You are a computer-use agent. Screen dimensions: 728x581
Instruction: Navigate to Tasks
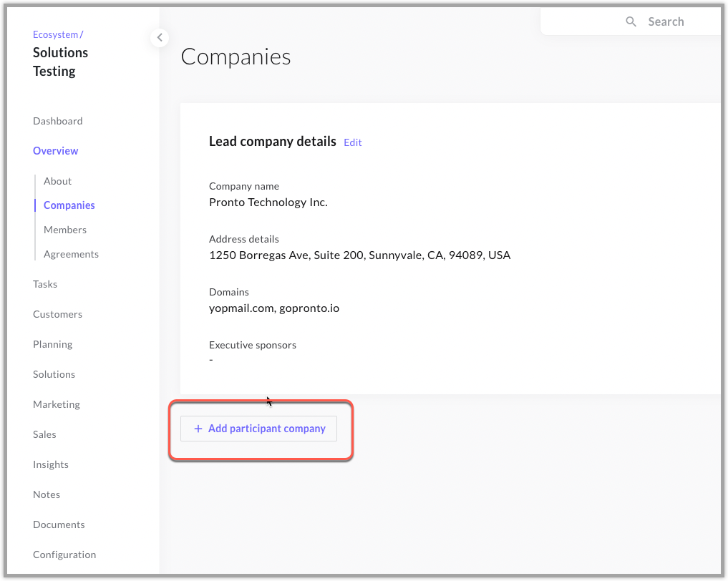tap(45, 284)
